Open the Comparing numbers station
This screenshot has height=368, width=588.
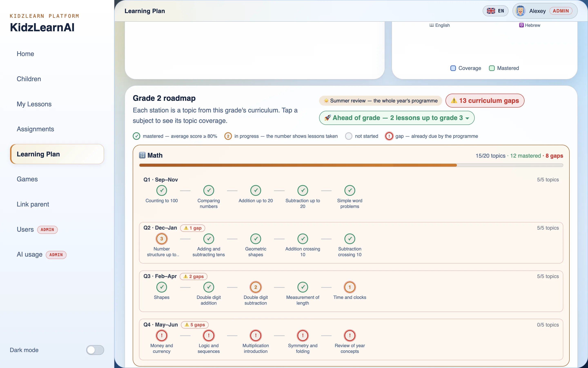[208, 191]
